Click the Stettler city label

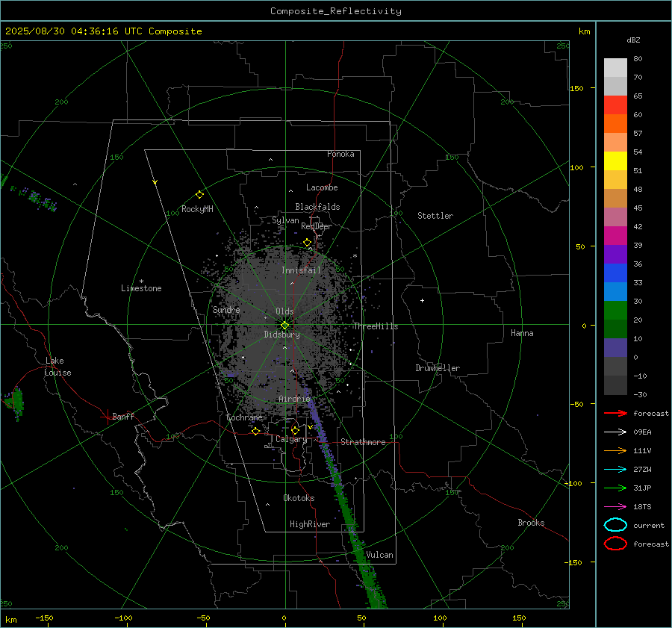(435, 216)
